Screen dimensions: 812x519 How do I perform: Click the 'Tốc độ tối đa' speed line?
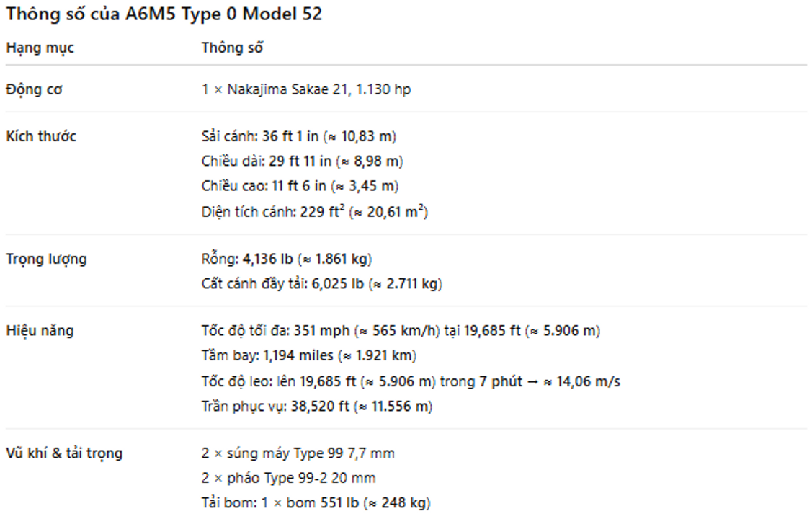[x=401, y=331]
